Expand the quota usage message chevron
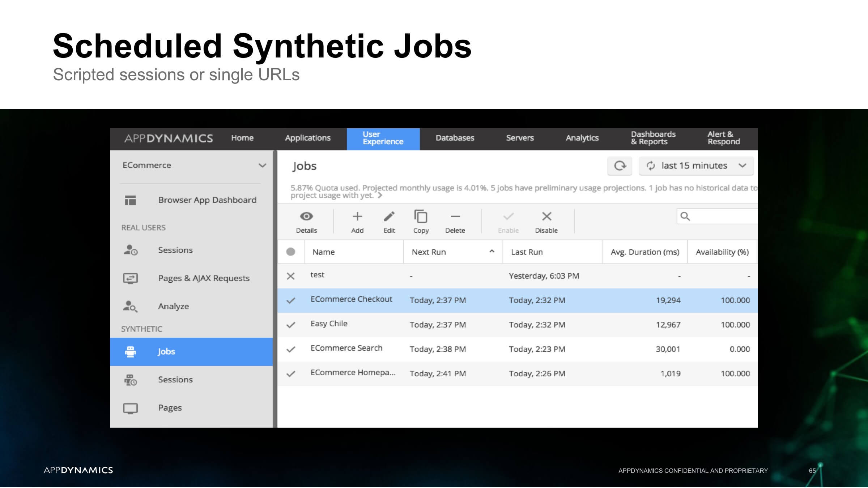The image size is (868, 488). 380,196
